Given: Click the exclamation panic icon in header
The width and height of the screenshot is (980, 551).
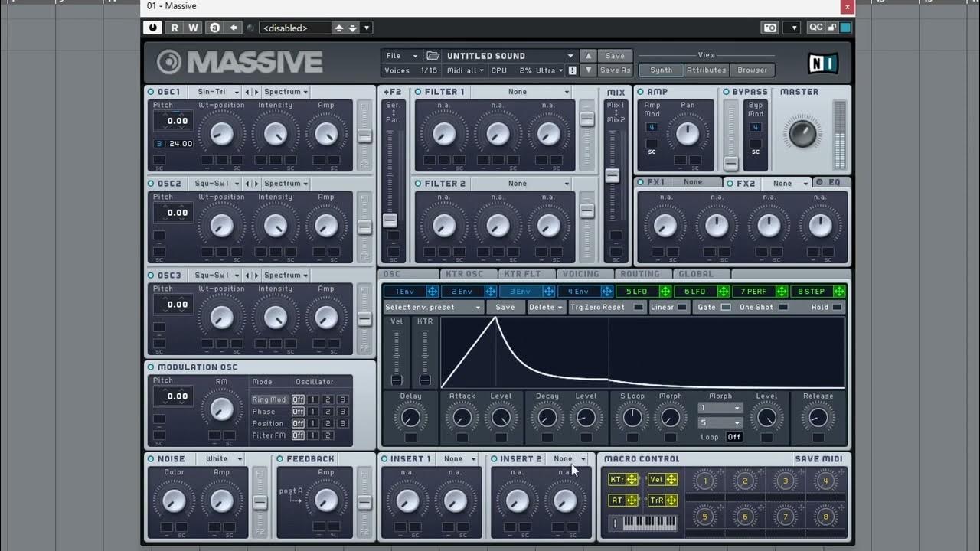Looking at the screenshot, I should point(572,70).
